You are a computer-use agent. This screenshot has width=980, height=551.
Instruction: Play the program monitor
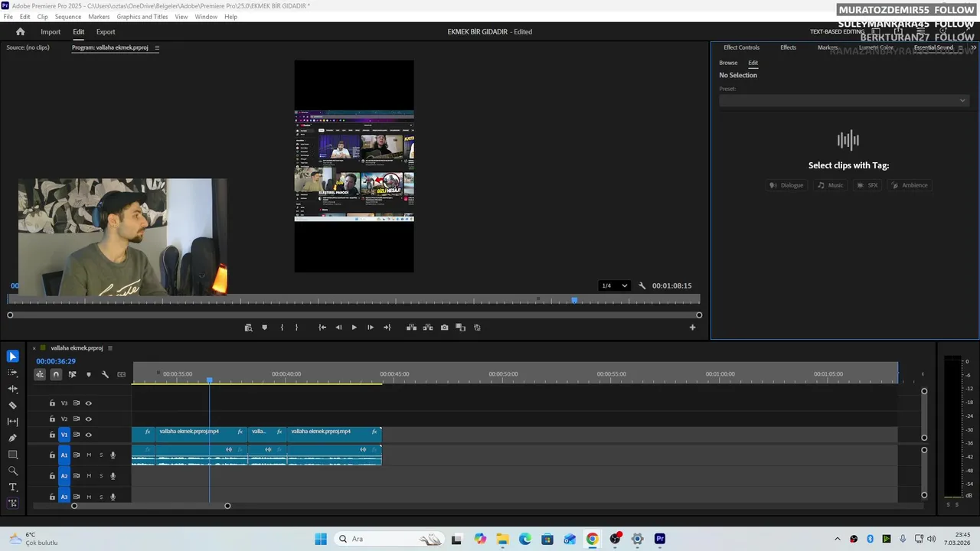pos(354,328)
